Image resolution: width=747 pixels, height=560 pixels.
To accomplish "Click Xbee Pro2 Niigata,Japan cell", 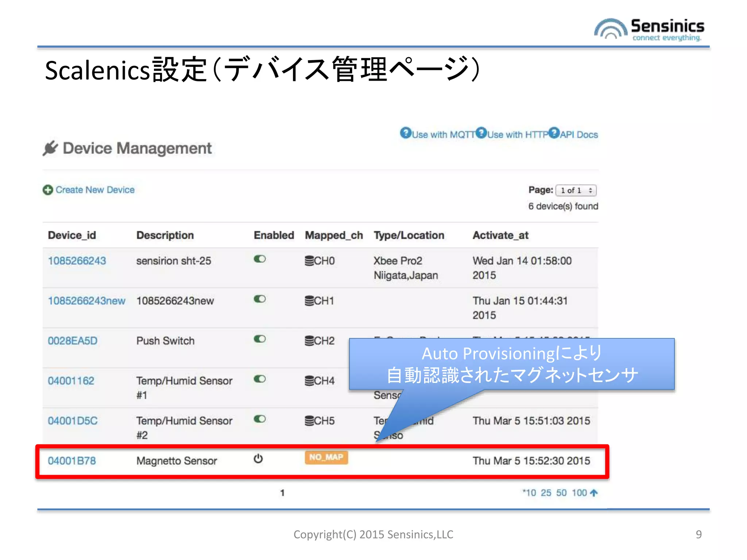I will [406, 268].
